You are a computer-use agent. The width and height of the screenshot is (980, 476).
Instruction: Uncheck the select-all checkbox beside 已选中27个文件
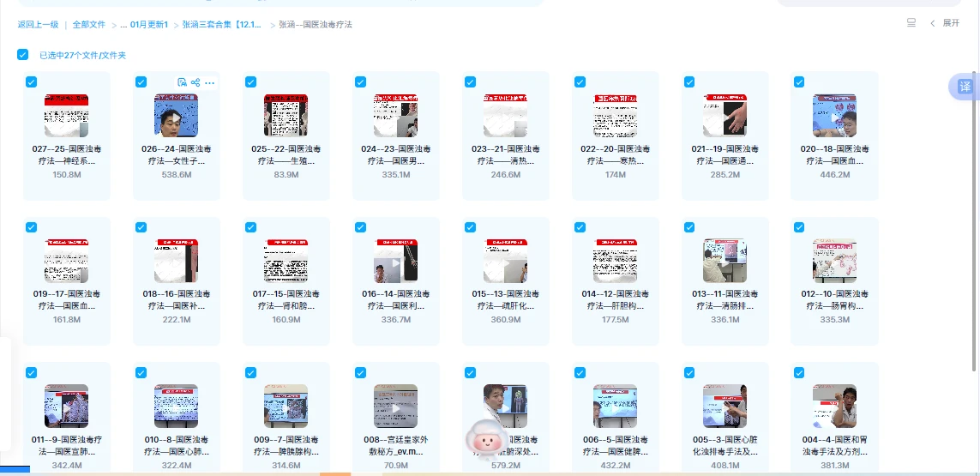[x=23, y=55]
